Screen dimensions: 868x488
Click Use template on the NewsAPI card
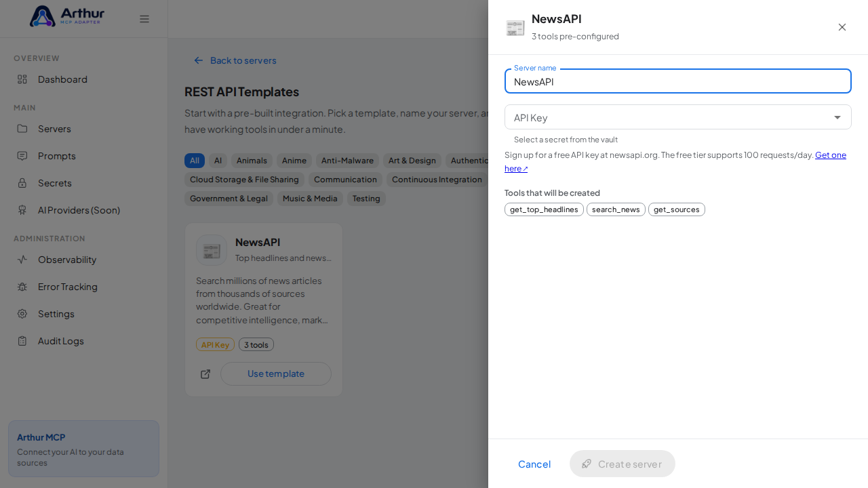(276, 373)
